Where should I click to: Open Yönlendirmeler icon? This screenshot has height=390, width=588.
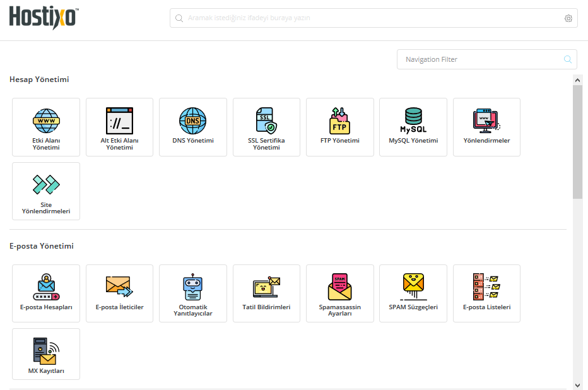tap(486, 119)
